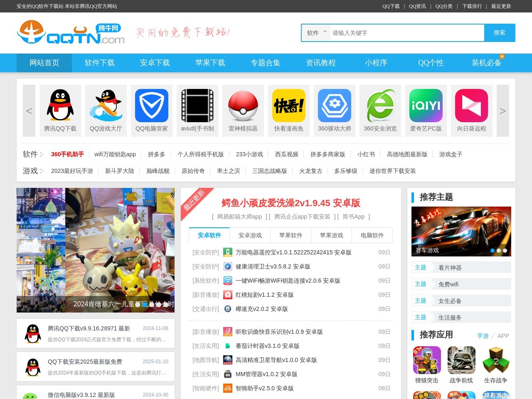Click the 高清精准卫星导航 app icon
The width and height of the screenshot is (532, 399).
point(228,360)
